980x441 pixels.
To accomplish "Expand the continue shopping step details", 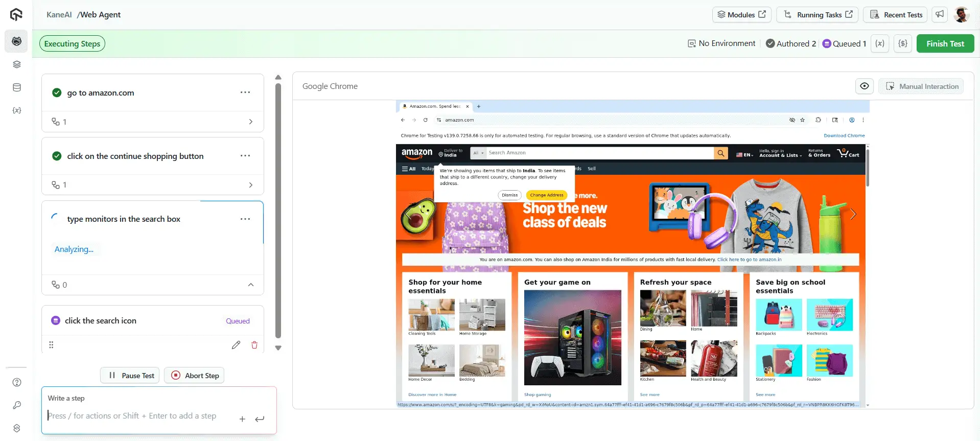I will point(250,185).
